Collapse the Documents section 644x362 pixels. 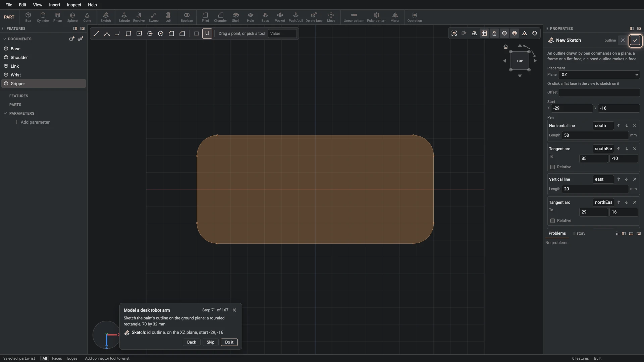click(5, 39)
